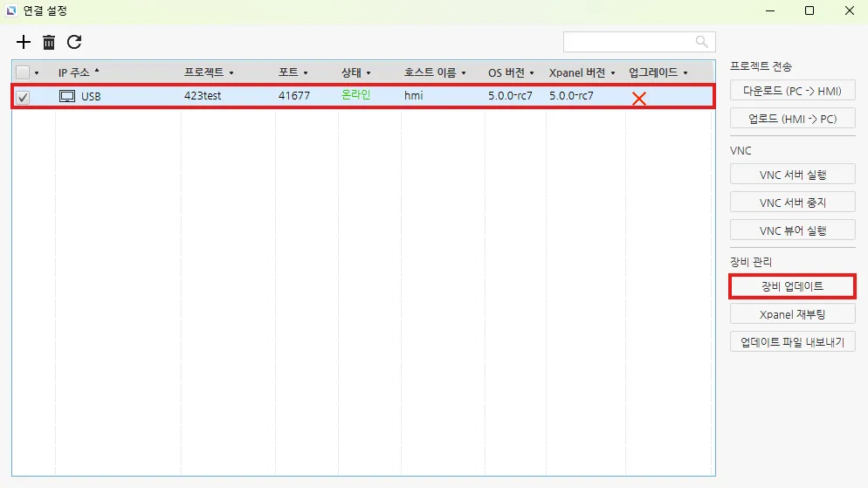Image resolution: width=868 pixels, height=488 pixels.
Task: Start VNC with VNC 서버 실행 button
Action: (x=792, y=175)
